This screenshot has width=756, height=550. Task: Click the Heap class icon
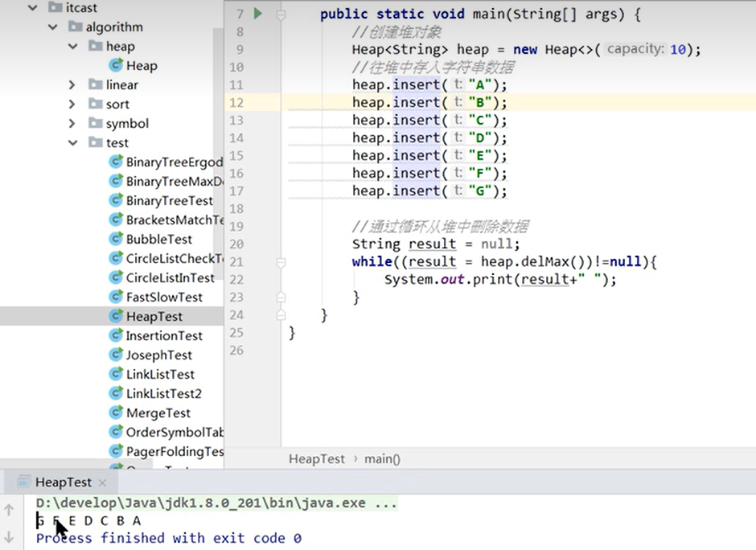(116, 65)
